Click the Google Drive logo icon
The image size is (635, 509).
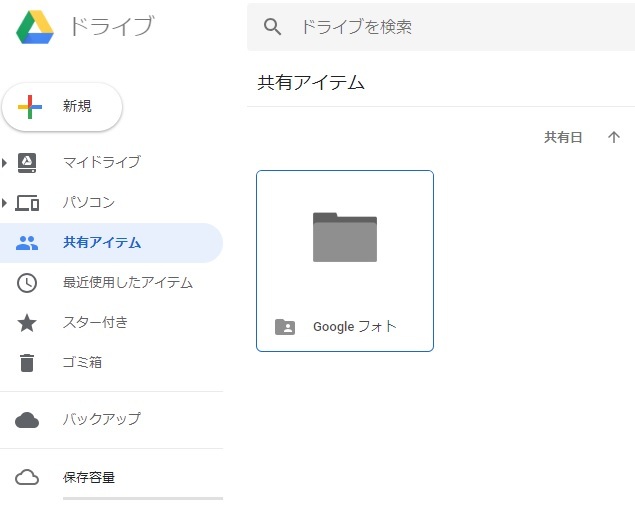[x=35, y=27]
